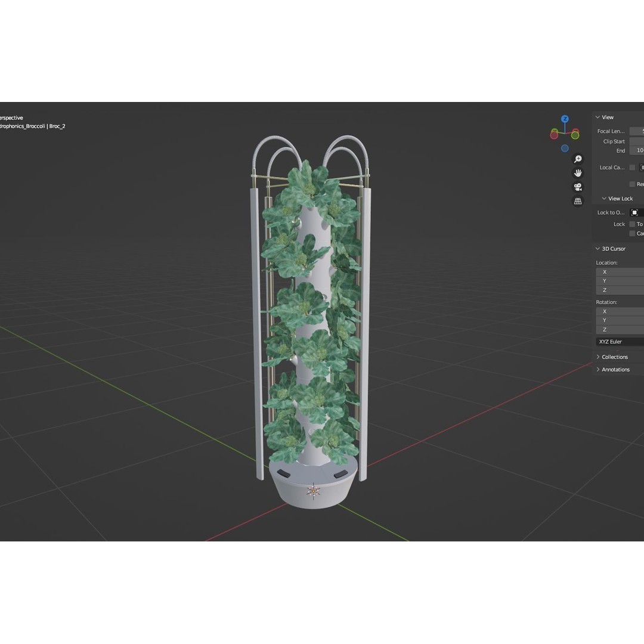The height and width of the screenshot is (644, 644).
Task: Click the Camera view icon
Action: 578,186
